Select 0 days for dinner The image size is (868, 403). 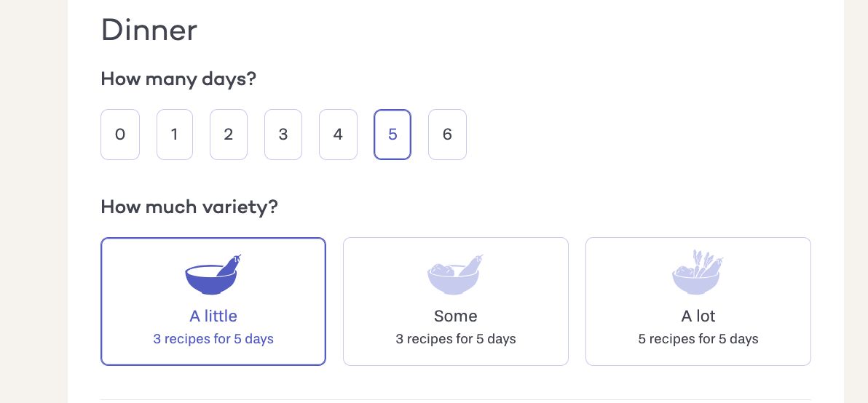click(120, 135)
